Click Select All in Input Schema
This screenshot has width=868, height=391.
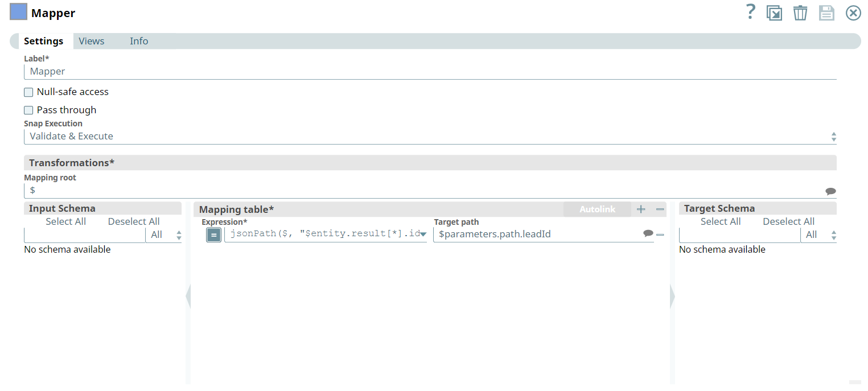pos(66,221)
